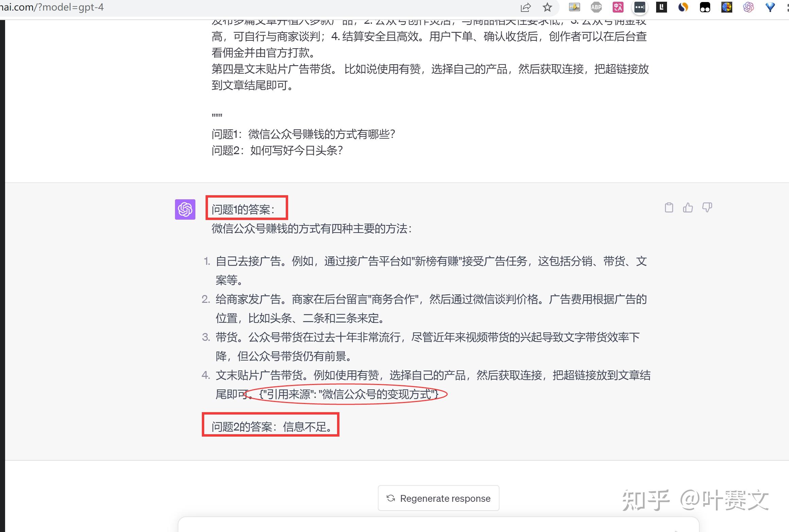
Task: Open the password manager extension with dots
Action: (640, 7)
